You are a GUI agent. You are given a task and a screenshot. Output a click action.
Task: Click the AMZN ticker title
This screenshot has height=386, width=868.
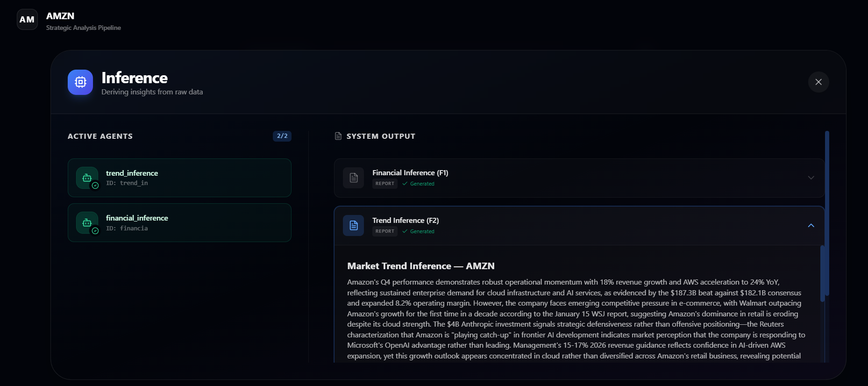click(60, 16)
